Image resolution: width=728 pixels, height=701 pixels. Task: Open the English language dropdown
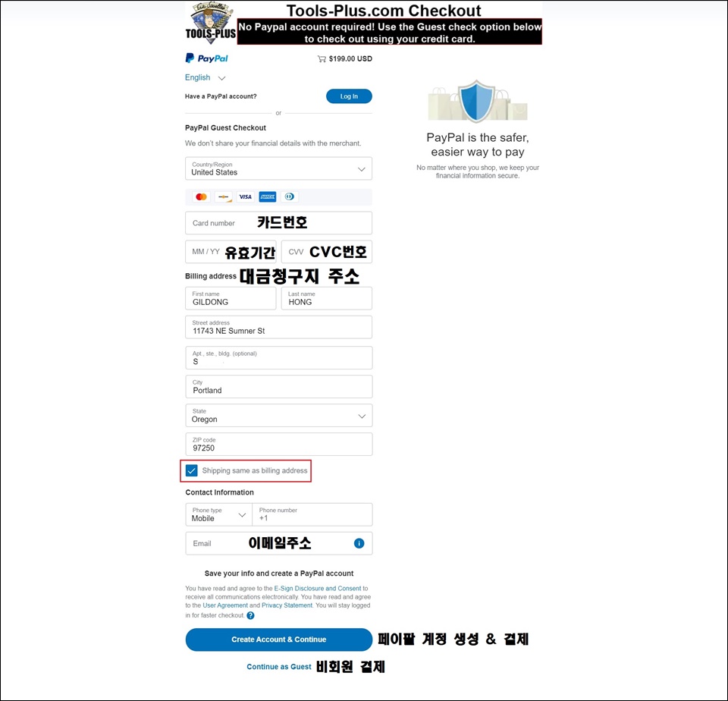coord(205,77)
